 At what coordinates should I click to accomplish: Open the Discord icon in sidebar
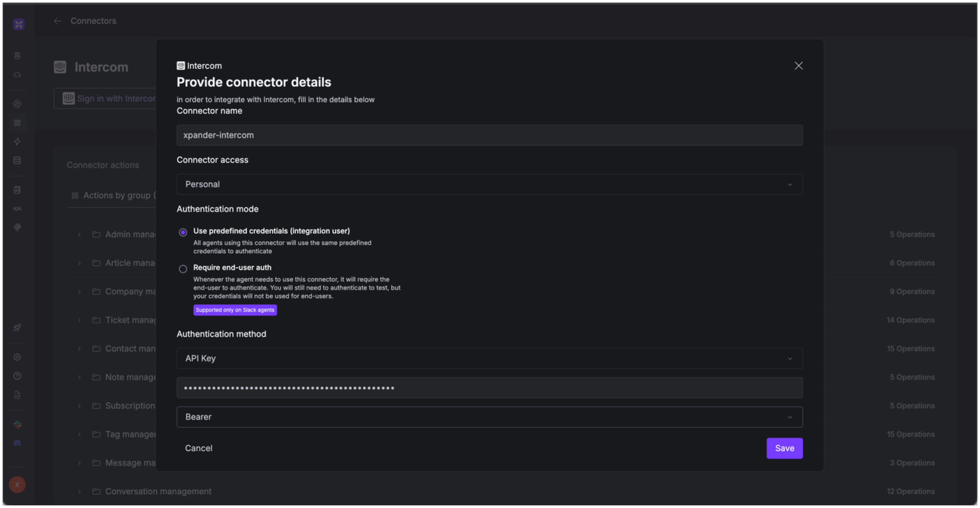(x=17, y=443)
